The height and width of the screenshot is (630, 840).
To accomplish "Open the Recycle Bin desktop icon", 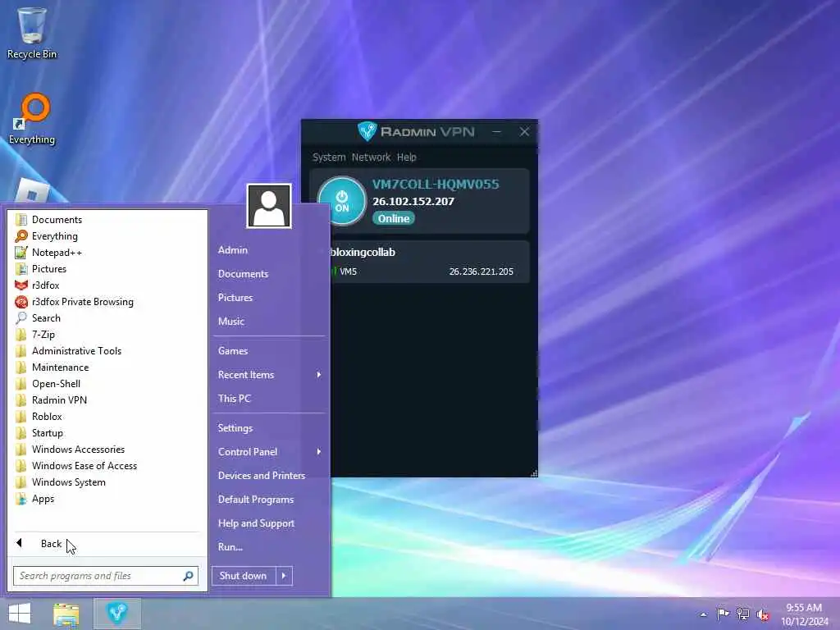I will pos(32,34).
